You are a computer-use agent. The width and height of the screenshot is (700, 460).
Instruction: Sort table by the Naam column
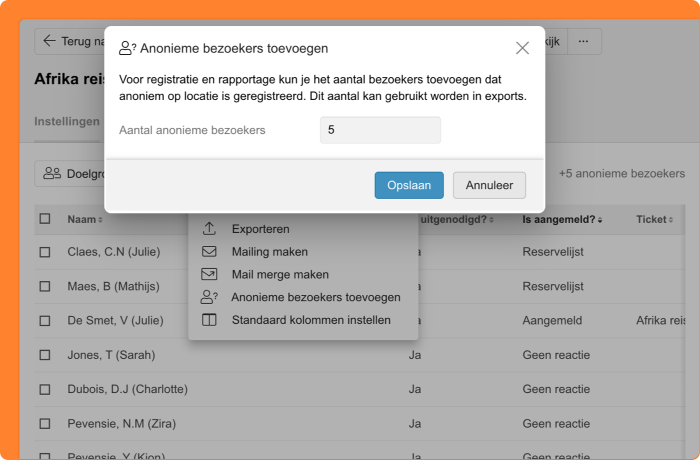point(85,219)
